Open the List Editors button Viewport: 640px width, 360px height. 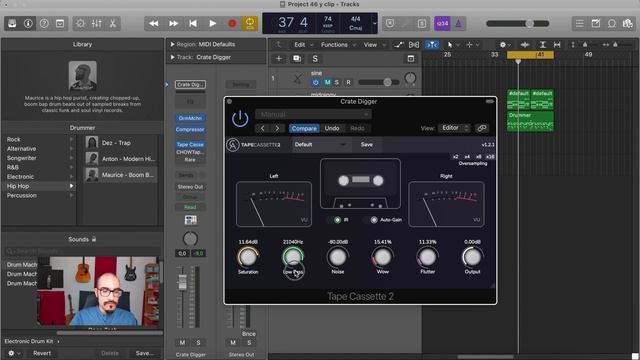[580, 24]
